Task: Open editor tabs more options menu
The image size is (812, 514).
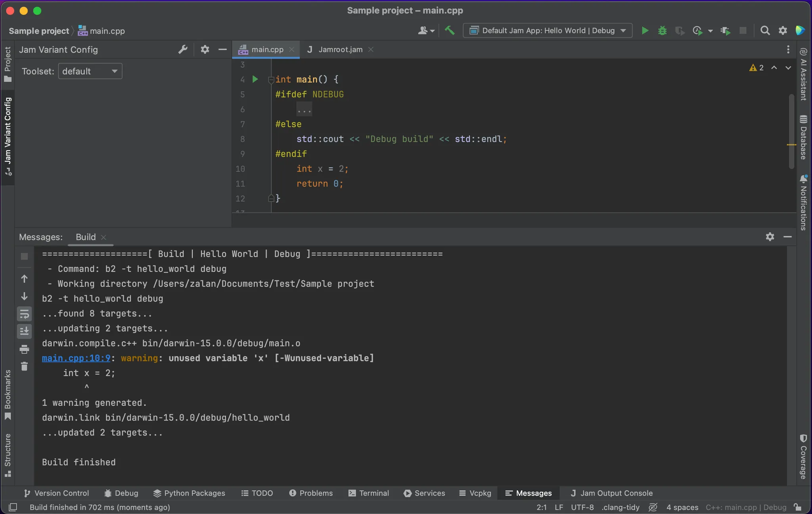Action: click(x=788, y=50)
